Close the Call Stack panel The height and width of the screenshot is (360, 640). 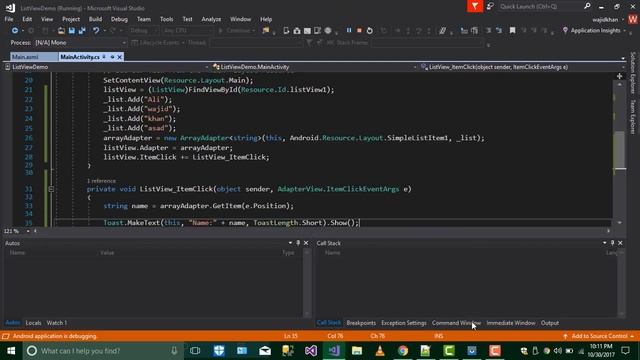[x=620, y=243]
